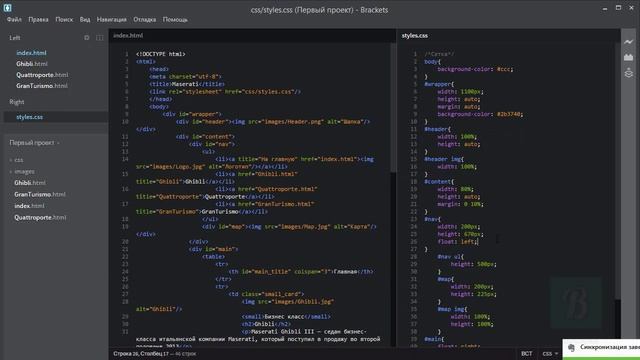The height and width of the screenshot is (360, 640).
Task: Focus the index.html pane header
Action: [128, 36]
